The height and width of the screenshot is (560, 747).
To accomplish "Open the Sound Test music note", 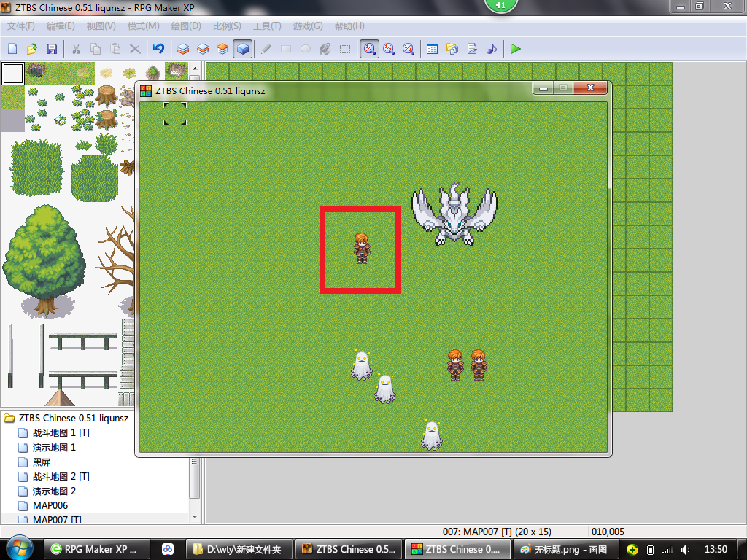I will 492,49.
